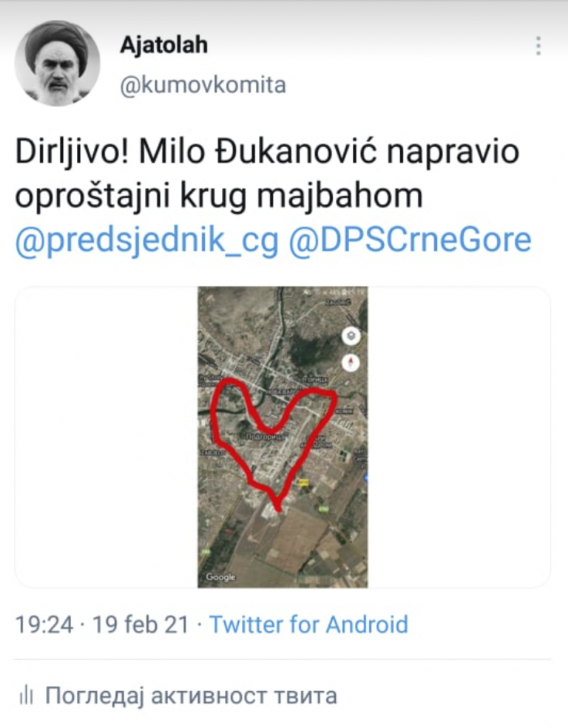Click the Ajatolah display name

tap(163, 45)
